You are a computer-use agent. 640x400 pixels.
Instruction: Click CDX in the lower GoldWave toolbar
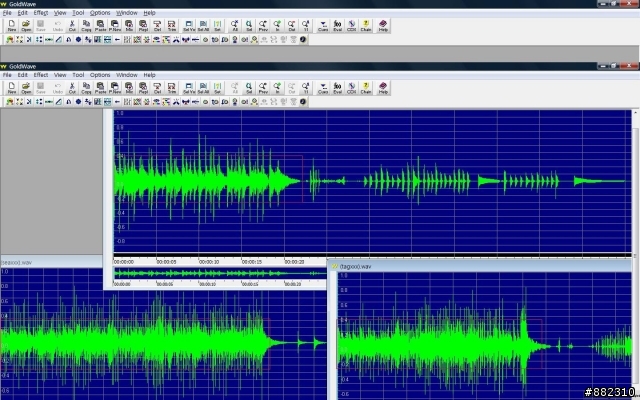coord(351,87)
